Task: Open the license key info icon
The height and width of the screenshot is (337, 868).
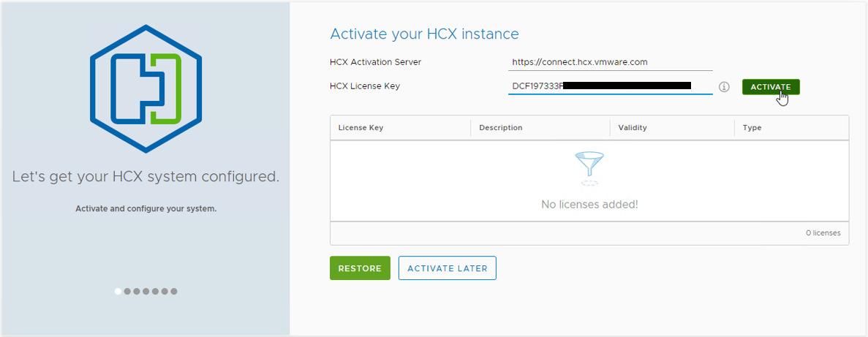Action: tap(724, 87)
